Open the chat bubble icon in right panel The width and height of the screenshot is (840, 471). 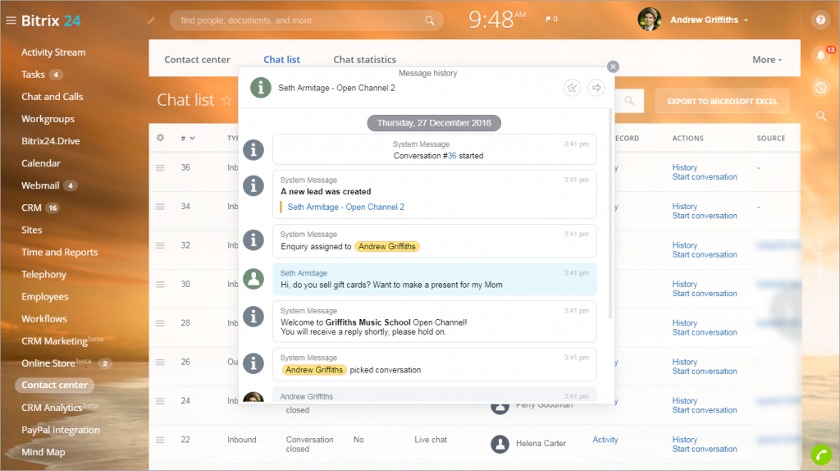(821, 87)
